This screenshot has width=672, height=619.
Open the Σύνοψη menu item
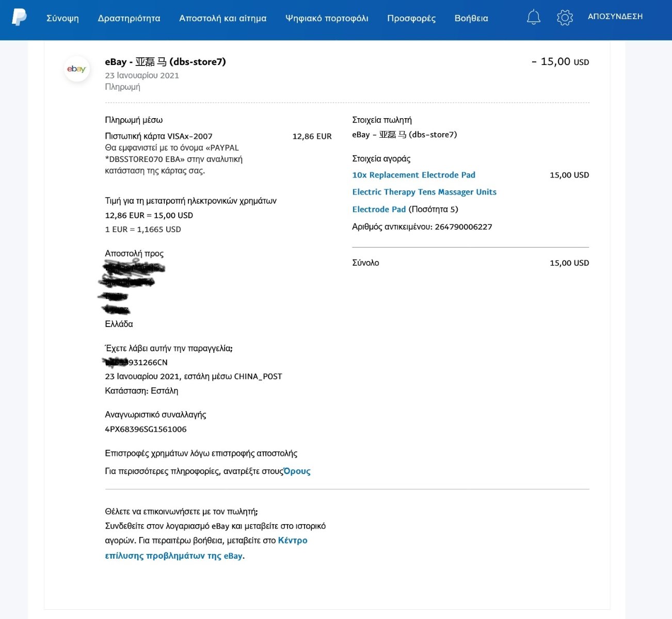[x=62, y=18]
